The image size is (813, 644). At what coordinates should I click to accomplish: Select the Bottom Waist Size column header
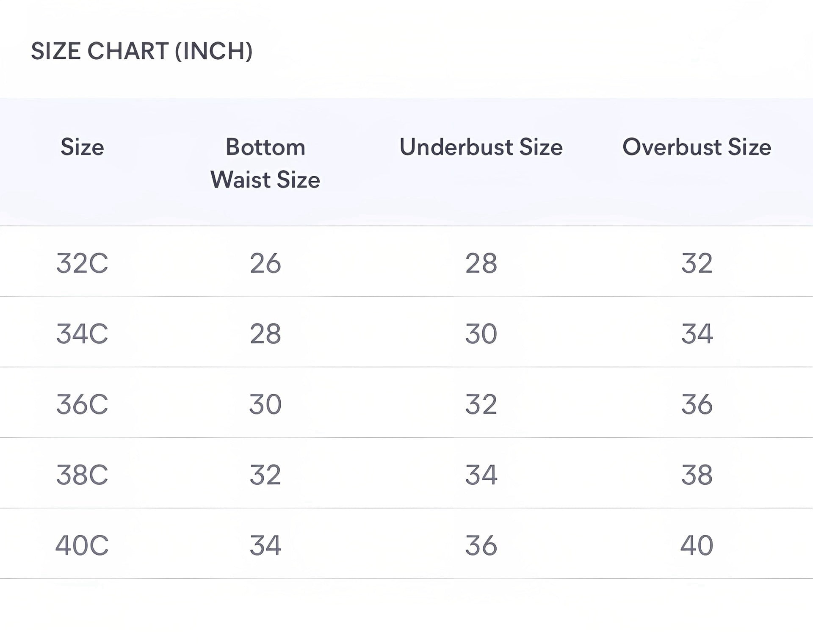click(x=265, y=163)
